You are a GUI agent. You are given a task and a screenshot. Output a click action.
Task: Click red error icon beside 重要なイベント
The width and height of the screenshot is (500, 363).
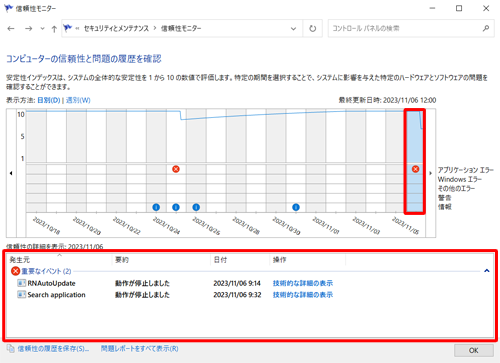click(15, 271)
